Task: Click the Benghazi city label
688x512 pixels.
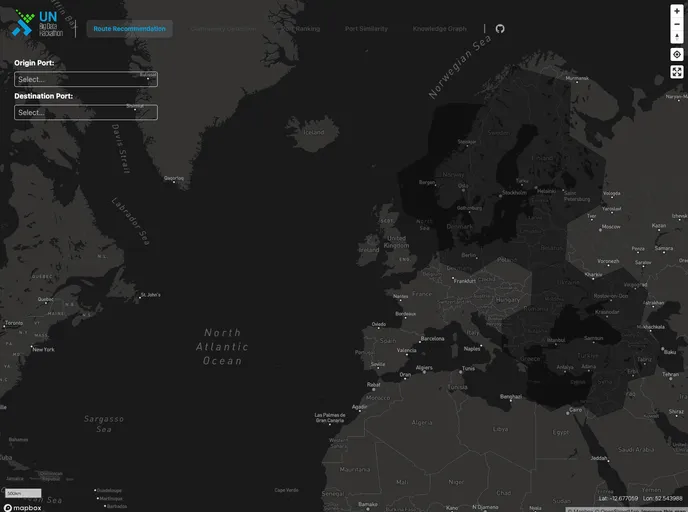Action: (511, 397)
